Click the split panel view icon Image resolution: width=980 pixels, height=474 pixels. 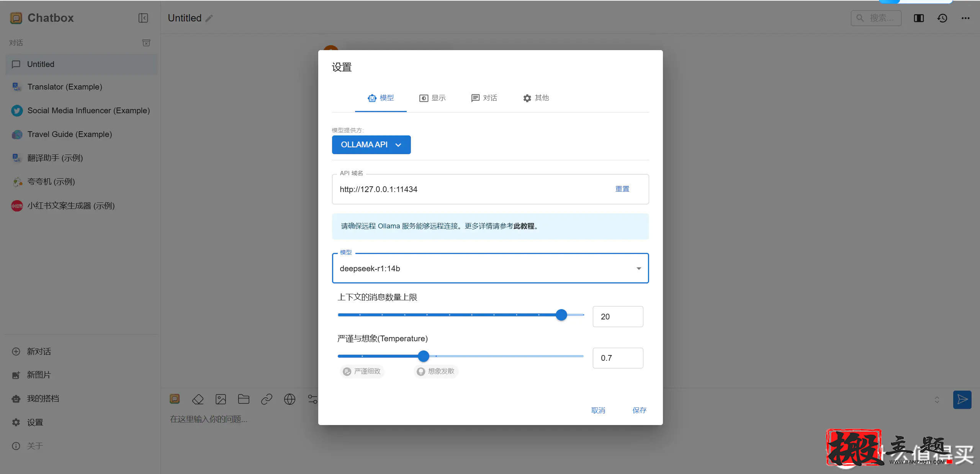pos(918,18)
